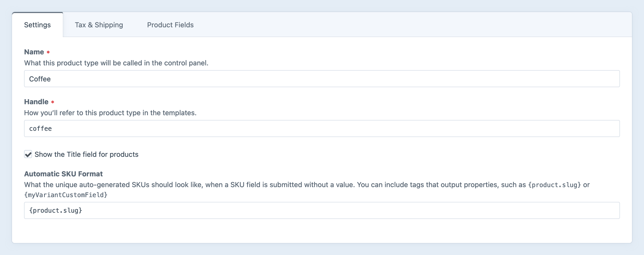Click the 'Show the Title field for products' label text
Viewport: 644px width, 255px height.
[x=86, y=154]
